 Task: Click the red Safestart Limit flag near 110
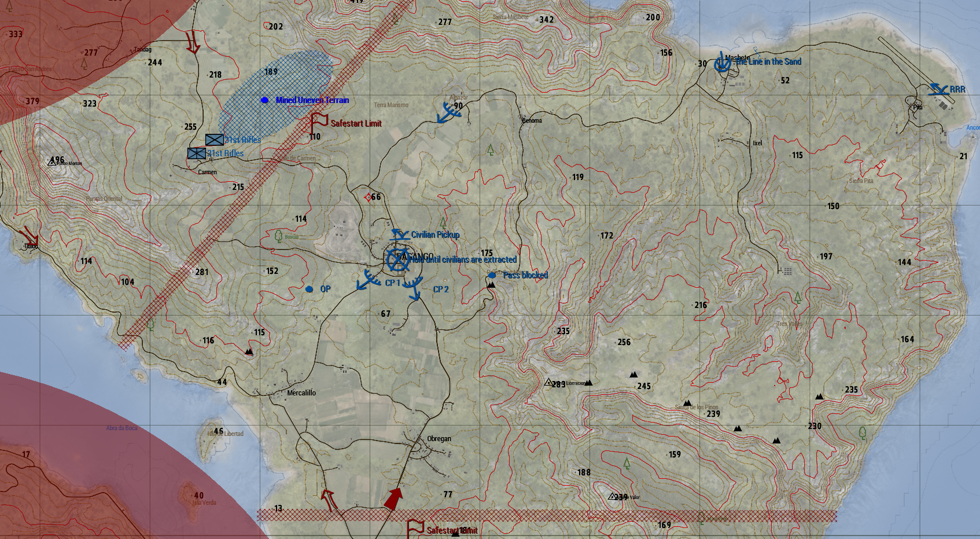click(319, 122)
